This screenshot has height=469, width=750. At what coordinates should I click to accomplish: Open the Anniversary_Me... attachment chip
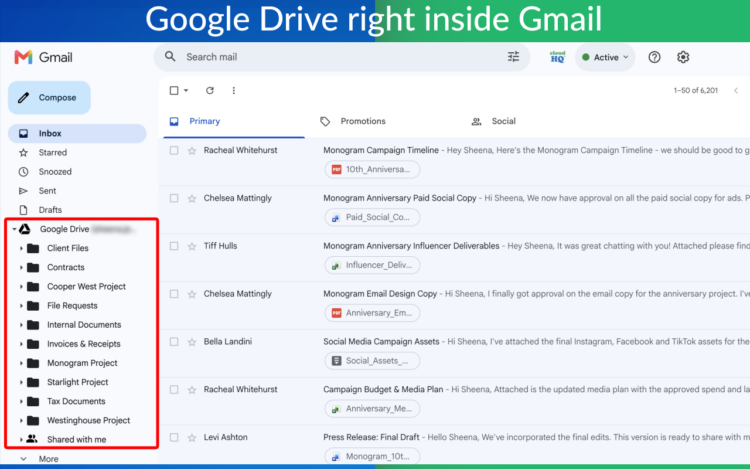pyautogui.click(x=372, y=408)
